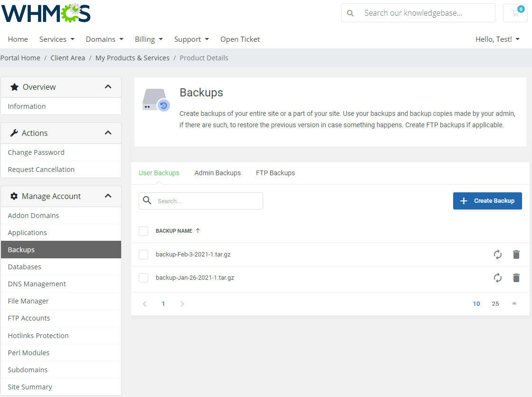Delete backup-Feb-3-2021-1.tar.gz using trash icon
Screen dimensions: 532x397
pyautogui.click(x=516, y=255)
